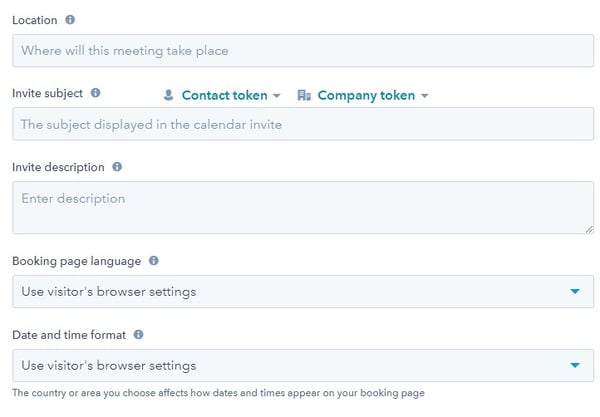Click the Invite description label

(x=58, y=167)
